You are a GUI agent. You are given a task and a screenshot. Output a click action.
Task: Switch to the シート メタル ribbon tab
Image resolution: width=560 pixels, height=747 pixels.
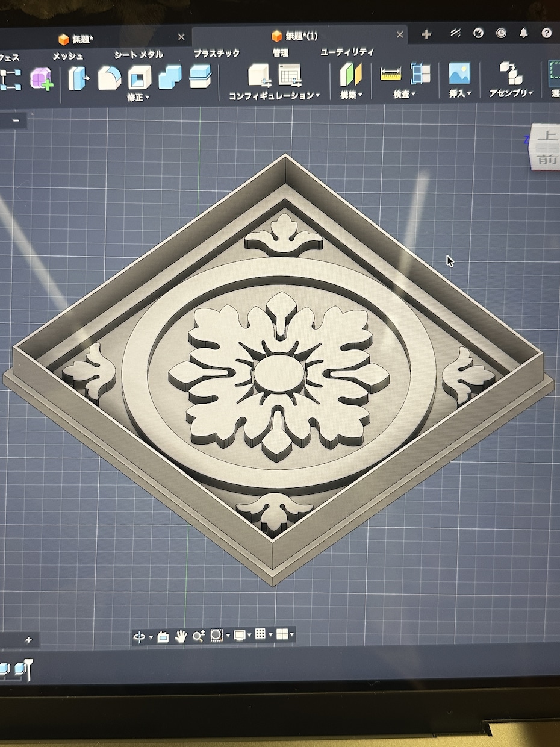(x=138, y=55)
